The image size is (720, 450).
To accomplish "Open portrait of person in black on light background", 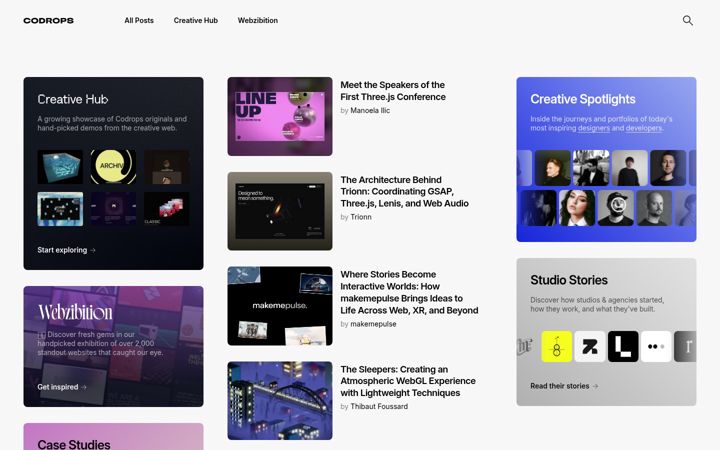I will pyautogui.click(x=630, y=168).
